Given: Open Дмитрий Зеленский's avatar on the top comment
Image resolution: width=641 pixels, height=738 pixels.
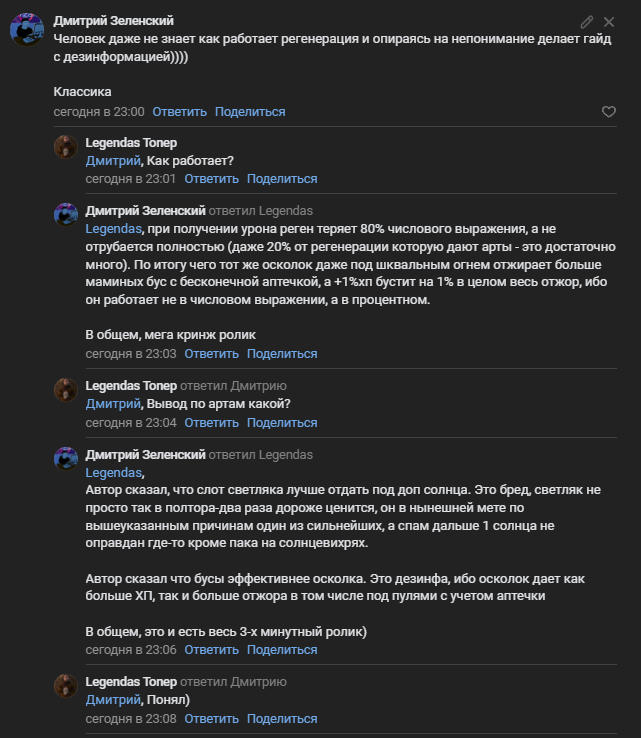Looking at the screenshot, I should tap(25, 31).
